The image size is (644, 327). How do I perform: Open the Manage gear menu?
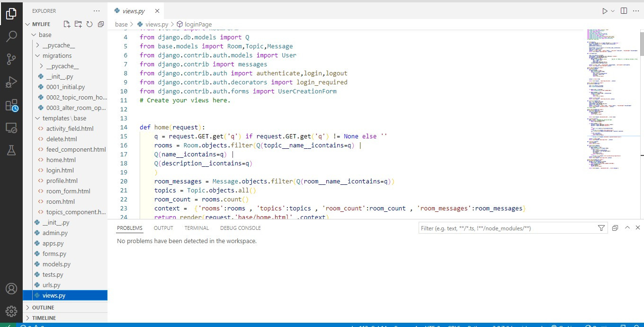click(x=11, y=311)
